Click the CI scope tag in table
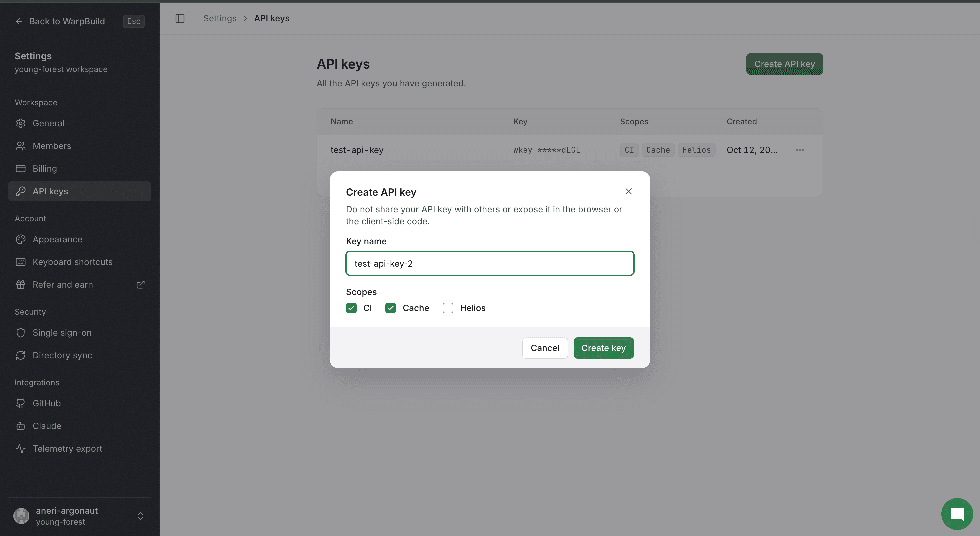Screen dimensions: 980x536 [x=629, y=150]
